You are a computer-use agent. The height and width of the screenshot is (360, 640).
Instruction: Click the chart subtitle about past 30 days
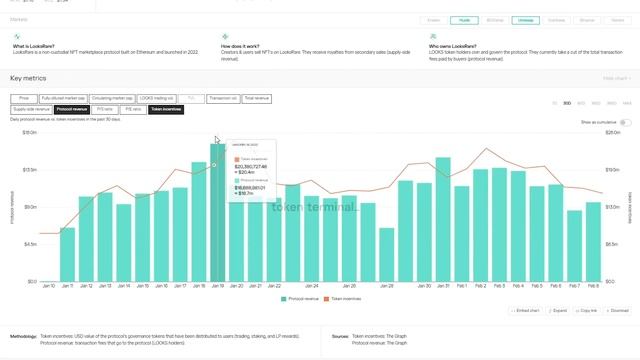click(x=65, y=120)
